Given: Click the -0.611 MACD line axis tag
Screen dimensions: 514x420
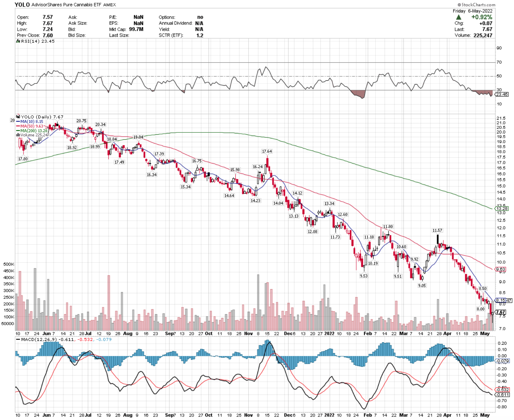Looking at the screenshot, I should (x=502, y=395).
